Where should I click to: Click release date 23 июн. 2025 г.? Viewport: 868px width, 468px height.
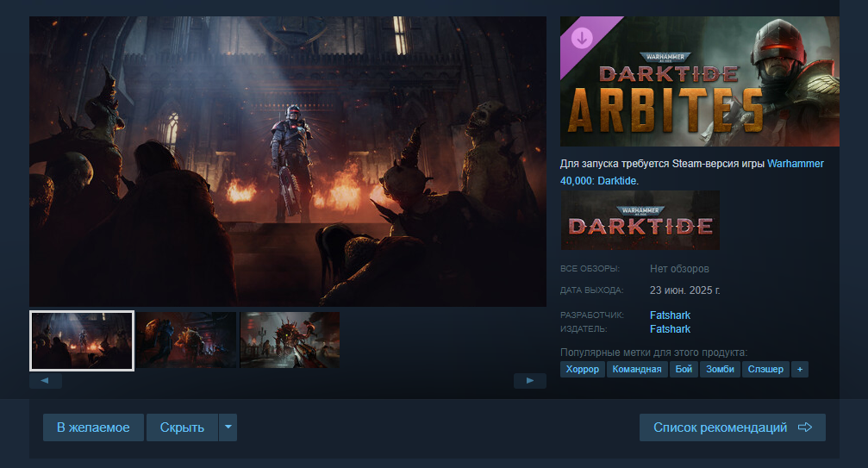pyautogui.click(x=684, y=290)
